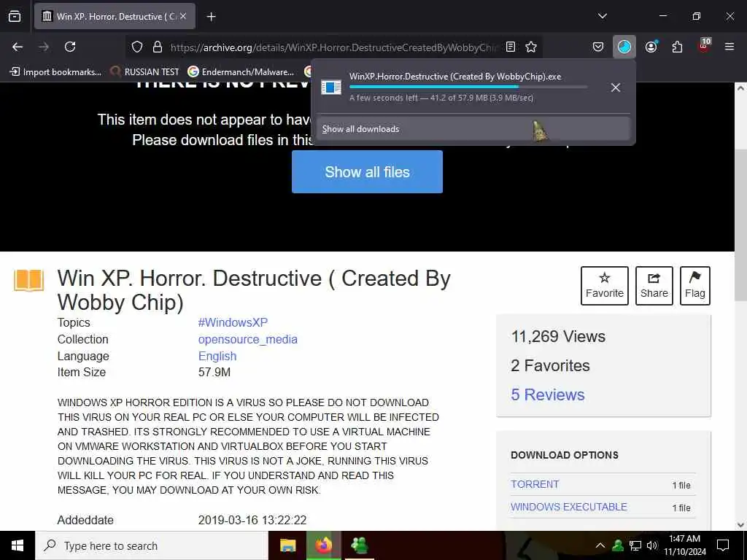747x560 pixels.
Task: Select the 2 Favorites text
Action: click(x=550, y=365)
